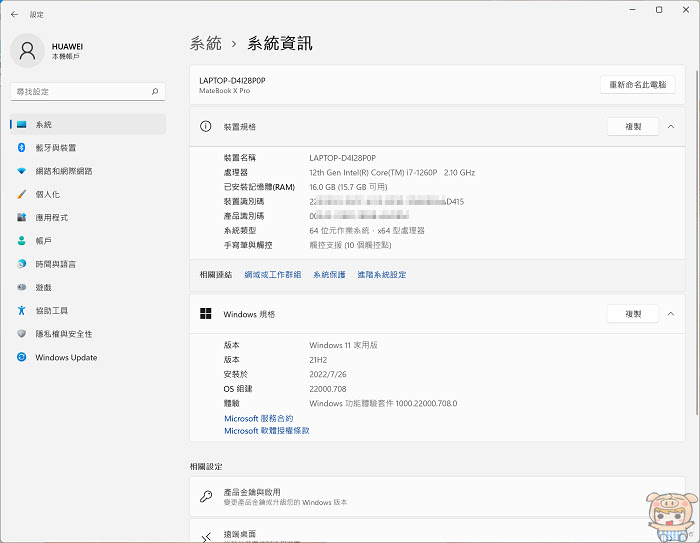Maximize the Settings window

pyautogui.click(x=659, y=10)
